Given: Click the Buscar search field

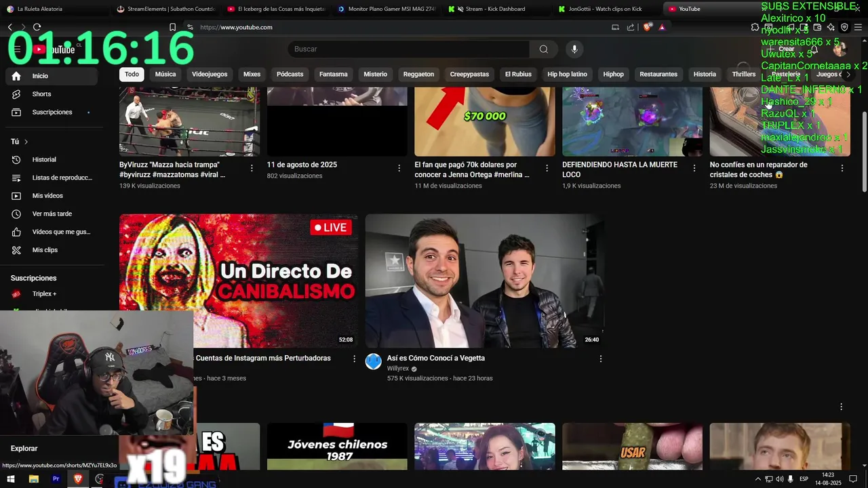Looking at the screenshot, I should (x=408, y=49).
